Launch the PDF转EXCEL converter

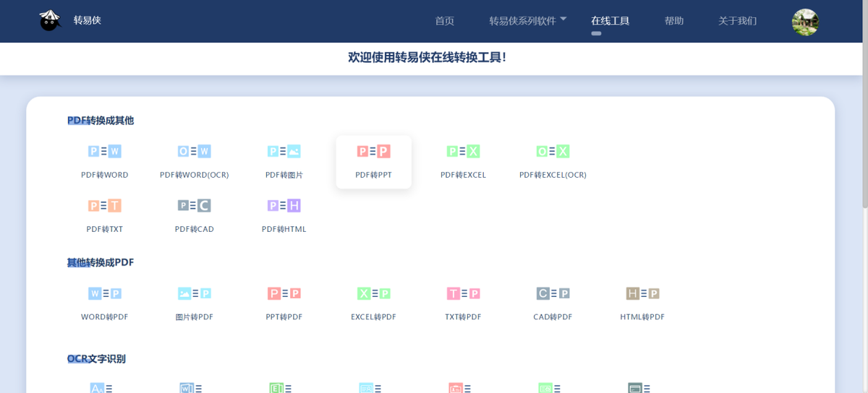tap(464, 162)
